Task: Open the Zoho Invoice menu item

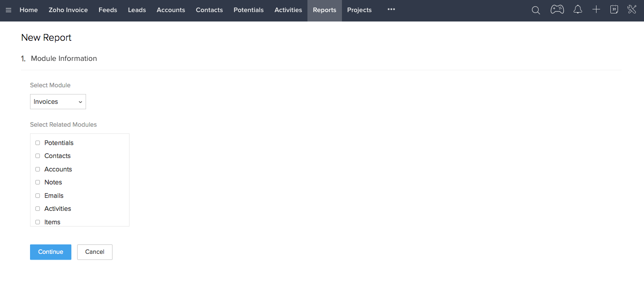Action: (x=68, y=10)
